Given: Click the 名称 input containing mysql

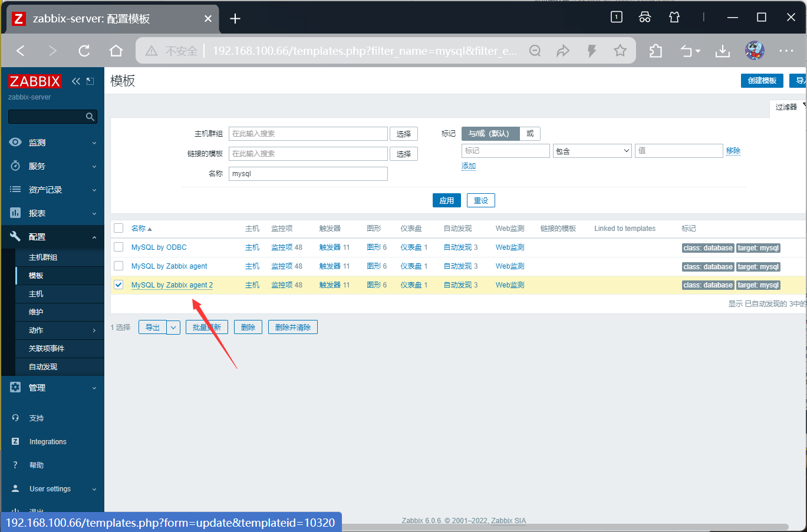Looking at the screenshot, I should pyautogui.click(x=308, y=174).
